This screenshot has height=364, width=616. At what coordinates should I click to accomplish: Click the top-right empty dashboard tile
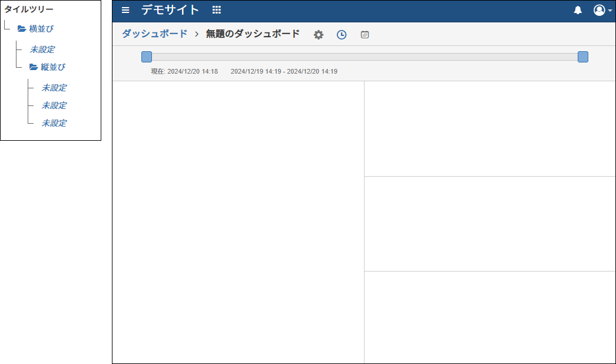tap(490, 128)
